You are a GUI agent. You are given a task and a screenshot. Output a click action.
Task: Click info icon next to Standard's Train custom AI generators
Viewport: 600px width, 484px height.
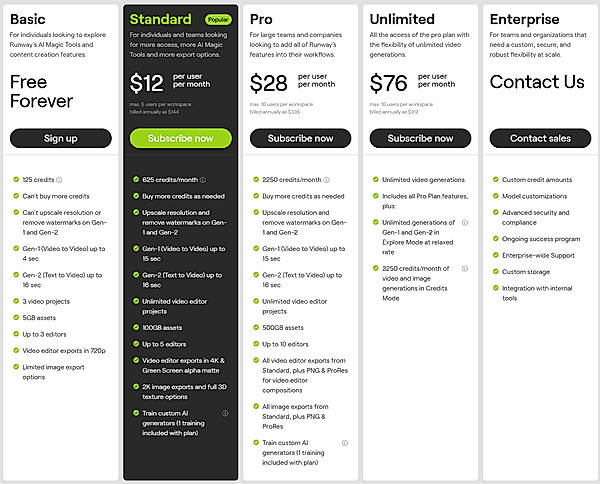pyautogui.click(x=226, y=413)
